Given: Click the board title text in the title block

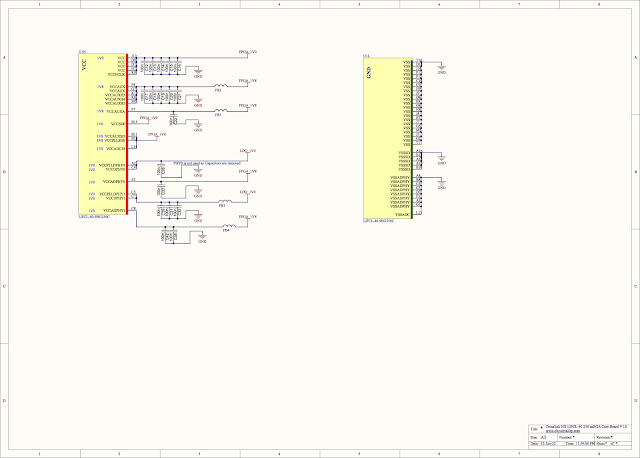Looking at the screenshot, I should point(586,427).
